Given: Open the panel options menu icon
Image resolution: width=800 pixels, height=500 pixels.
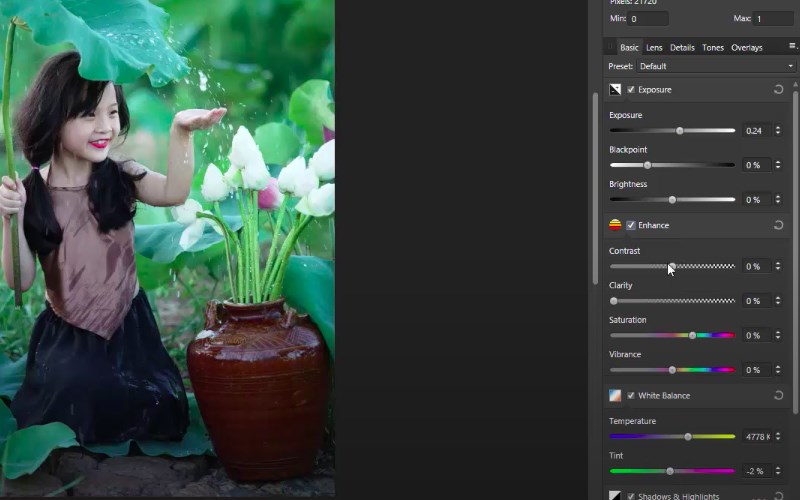Looking at the screenshot, I should [792, 46].
